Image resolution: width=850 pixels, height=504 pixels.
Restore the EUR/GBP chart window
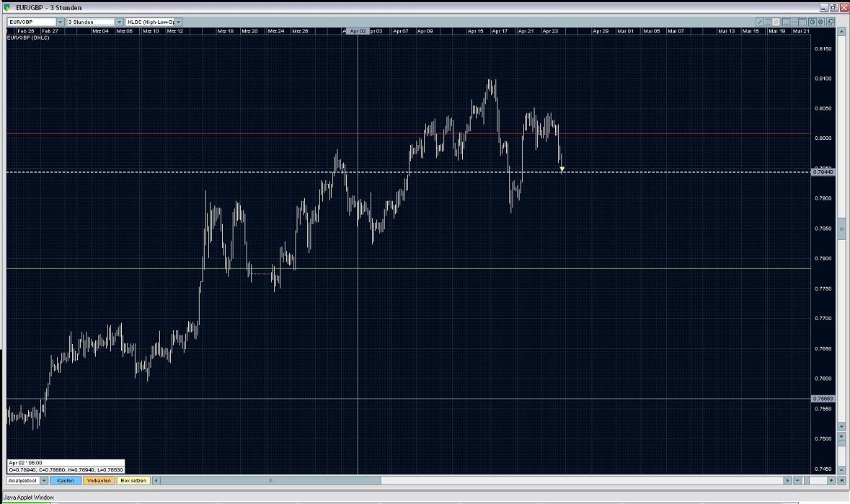point(833,8)
